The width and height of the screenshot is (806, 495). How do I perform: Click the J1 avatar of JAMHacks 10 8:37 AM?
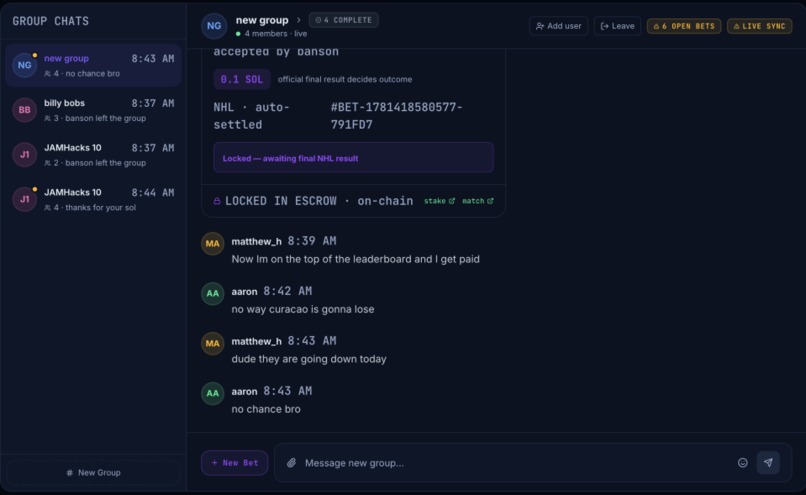(24, 155)
